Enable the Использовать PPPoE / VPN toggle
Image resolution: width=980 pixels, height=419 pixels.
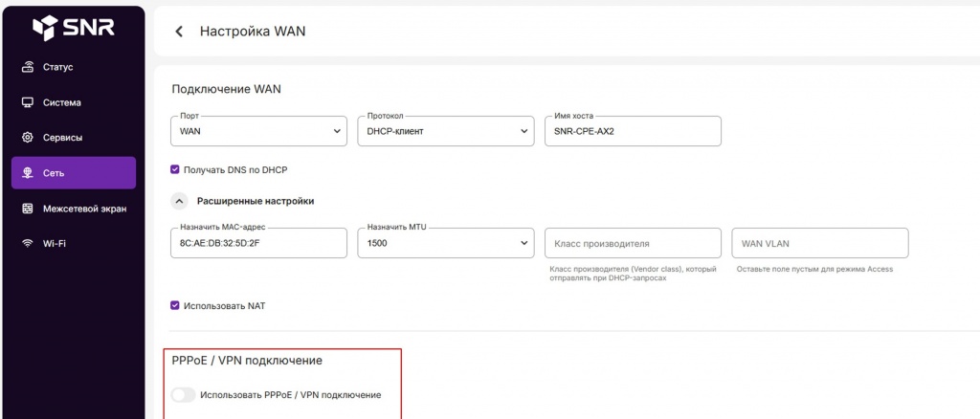click(183, 395)
